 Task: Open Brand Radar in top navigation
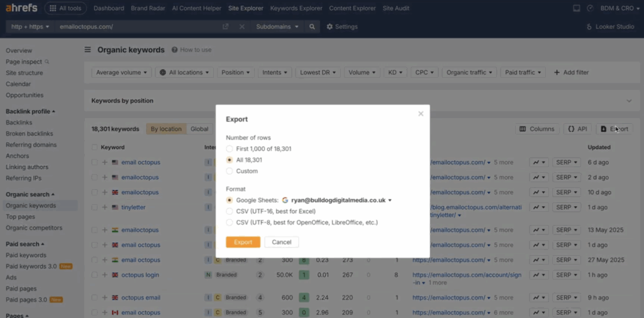[x=148, y=8]
